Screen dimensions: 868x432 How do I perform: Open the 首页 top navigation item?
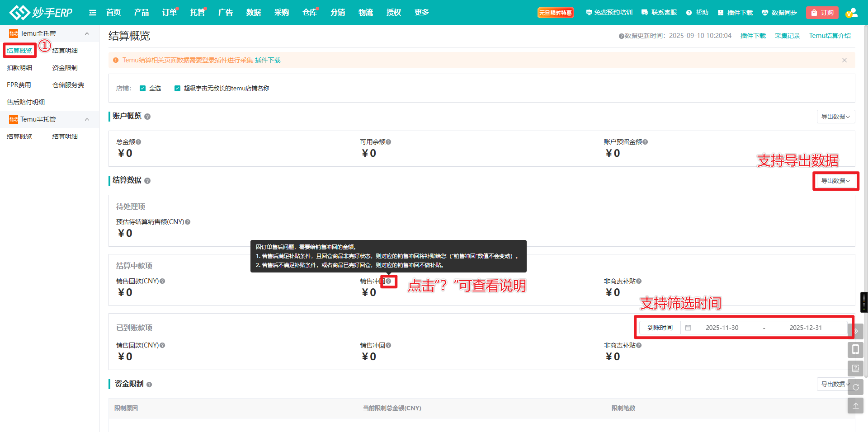113,13
